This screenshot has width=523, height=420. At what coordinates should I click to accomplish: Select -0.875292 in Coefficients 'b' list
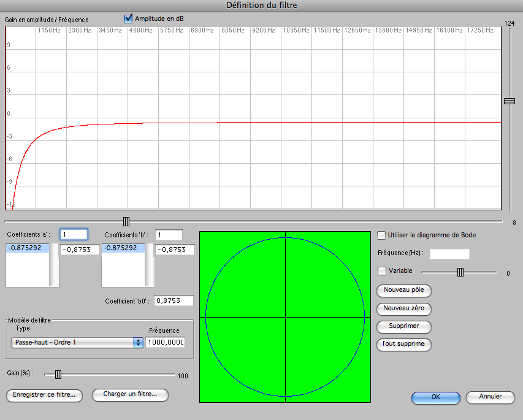click(x=123, y=248)
